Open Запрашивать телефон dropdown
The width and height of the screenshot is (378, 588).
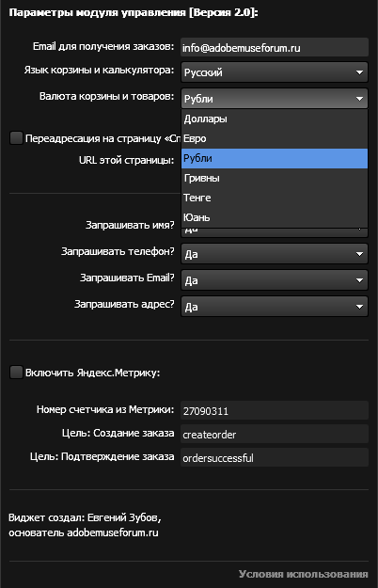275,254
